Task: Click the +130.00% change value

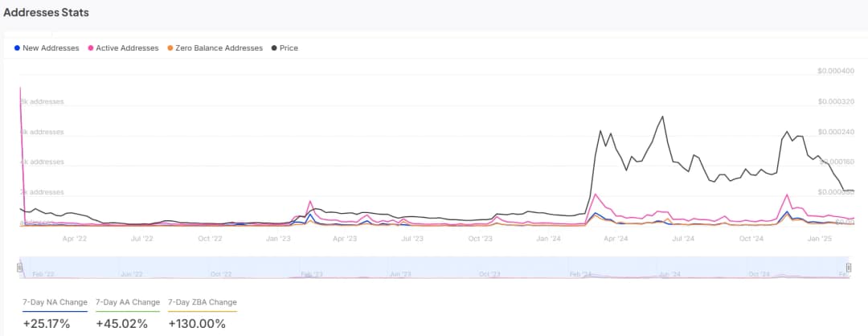Action: click(x=197, y=324)
